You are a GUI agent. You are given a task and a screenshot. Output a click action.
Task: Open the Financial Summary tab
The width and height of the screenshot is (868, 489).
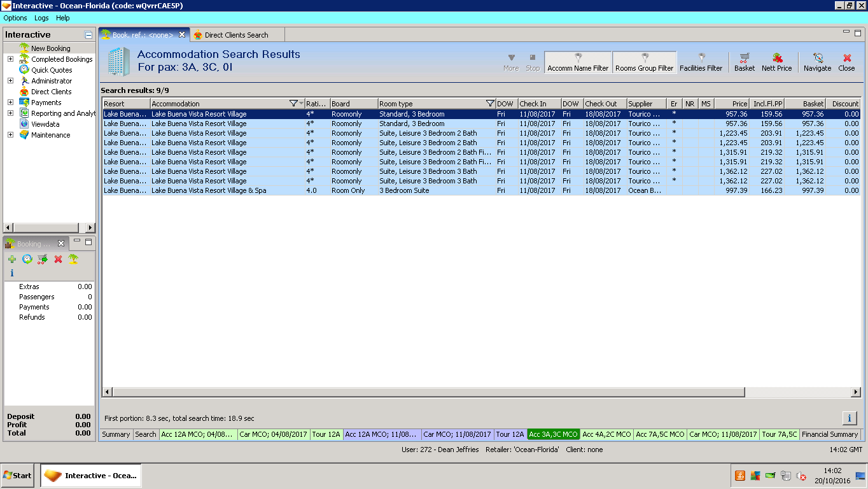(x=830, y=434)
